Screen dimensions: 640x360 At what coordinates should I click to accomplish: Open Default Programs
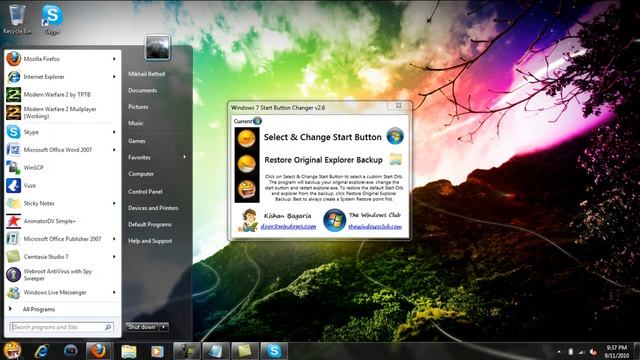[x=150, y=224]
